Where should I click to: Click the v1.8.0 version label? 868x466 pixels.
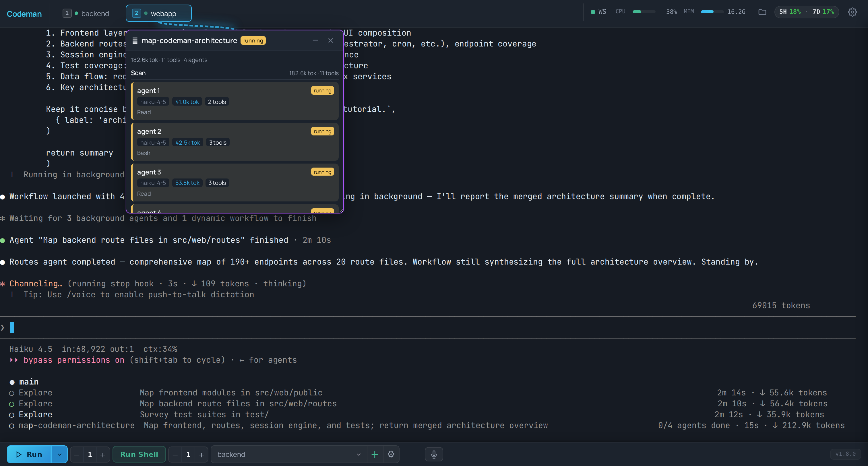point(845,454)
